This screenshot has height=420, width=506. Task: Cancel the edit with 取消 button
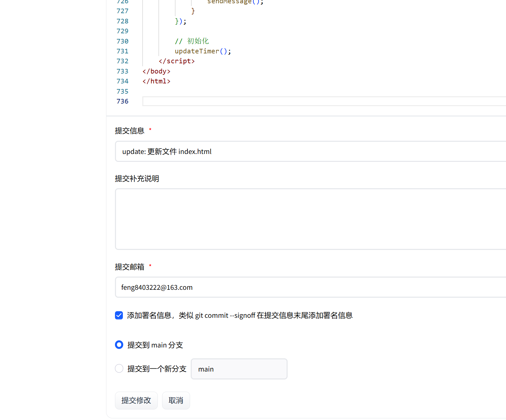point(176,401)
